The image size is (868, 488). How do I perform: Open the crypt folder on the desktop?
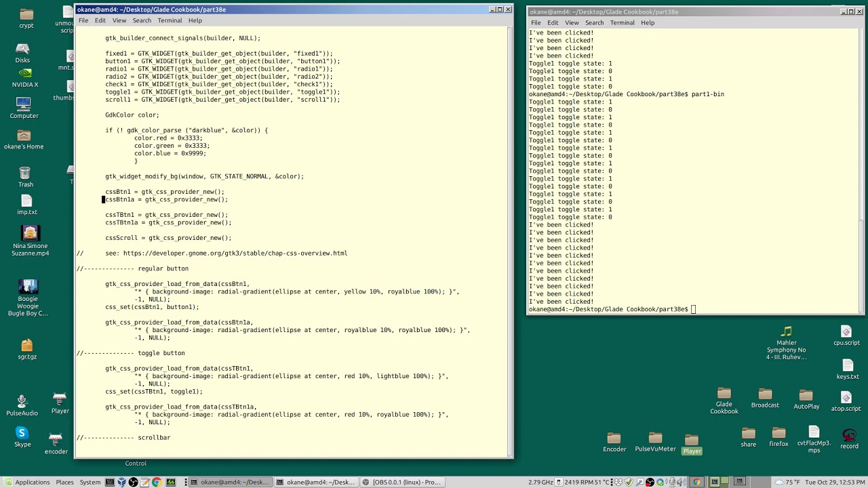pyautogui.click(x=26, y=18)
